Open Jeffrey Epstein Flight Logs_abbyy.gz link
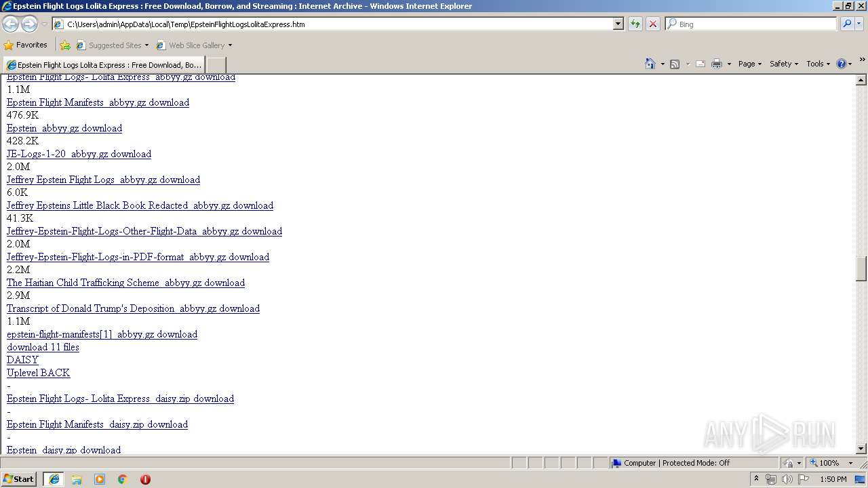 click(103, 180)
